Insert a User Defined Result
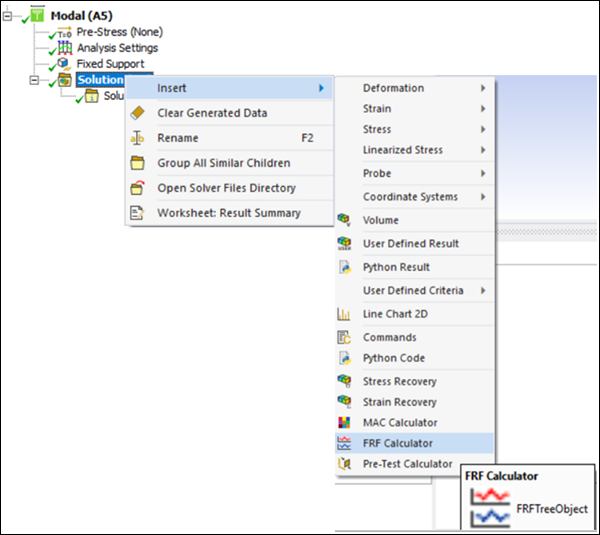The width and height of the screenshot is (600, 535). [415, 243]
